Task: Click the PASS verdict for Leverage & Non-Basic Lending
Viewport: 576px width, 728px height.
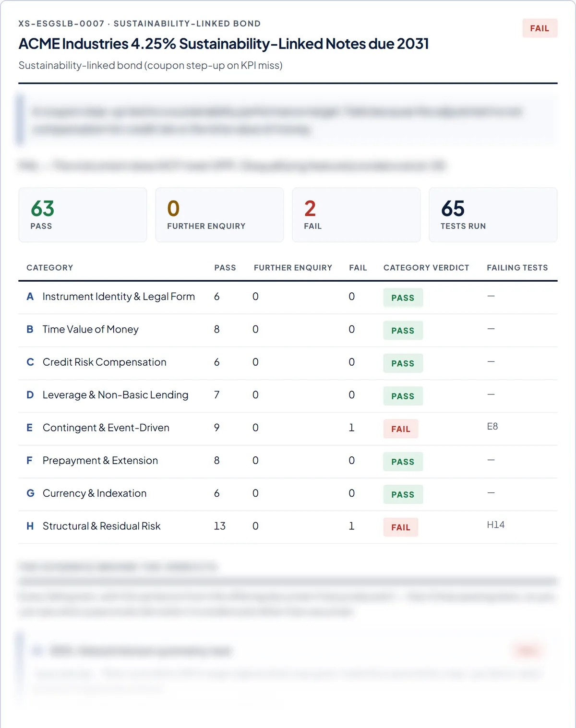Action: click(x=403, y=396)
